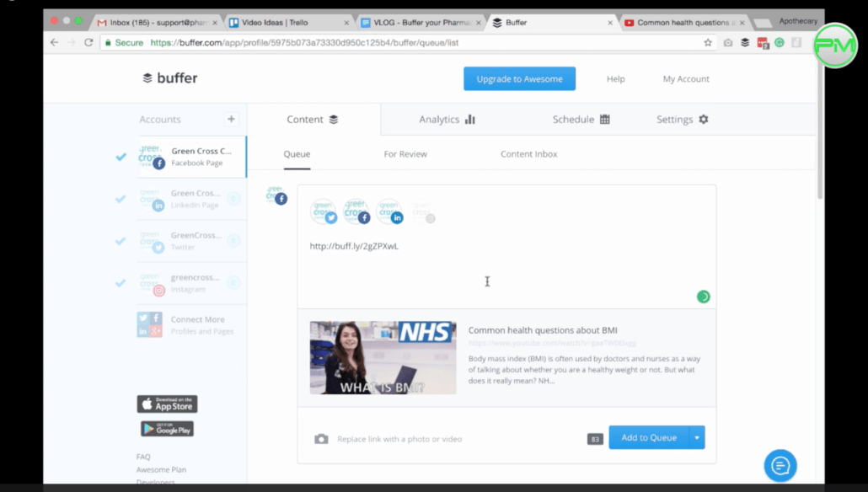Click the Facebook avatar left of composer
This screenshot has height=492, width=868.
[276, 196]
